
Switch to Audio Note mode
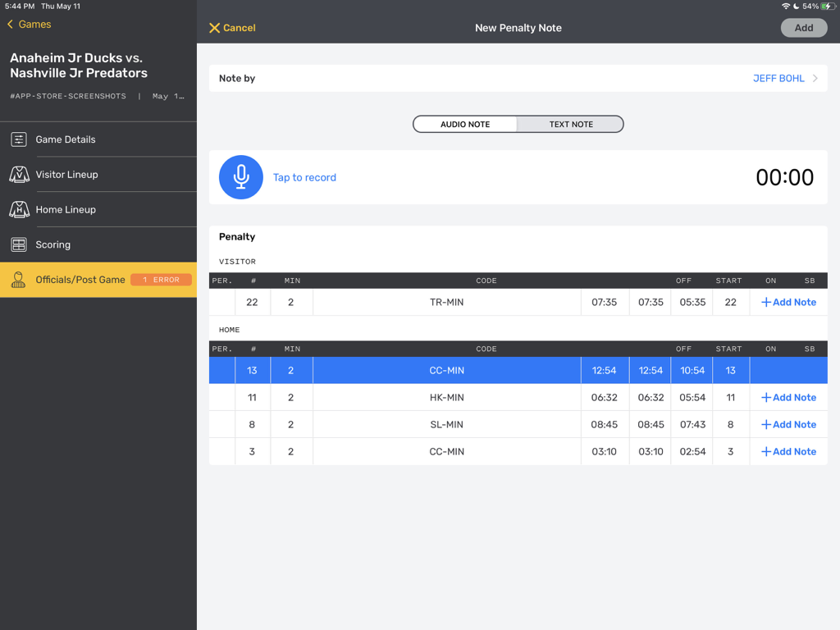pos(465,124)
